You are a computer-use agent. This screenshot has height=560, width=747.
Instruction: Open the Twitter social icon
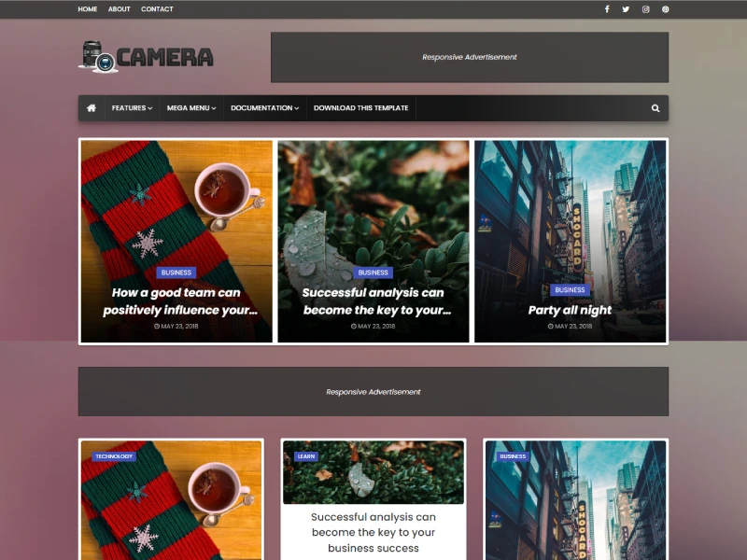coord(626,9)
